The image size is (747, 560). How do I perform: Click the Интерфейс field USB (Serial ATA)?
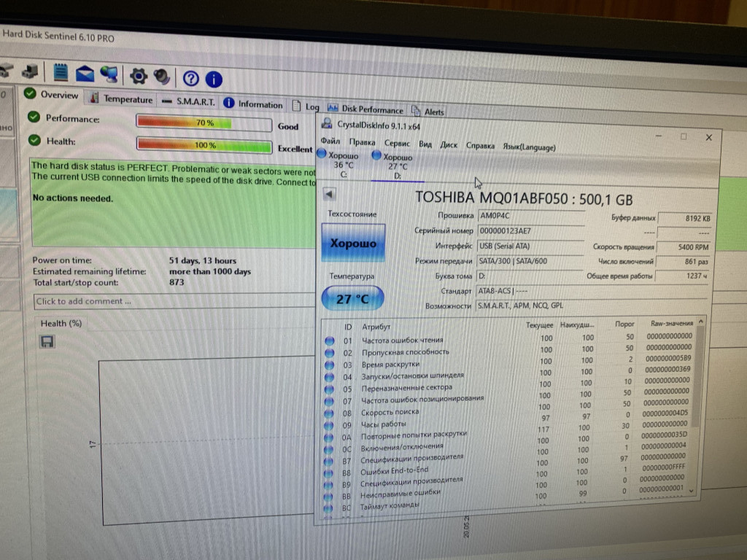click(530, 246)
